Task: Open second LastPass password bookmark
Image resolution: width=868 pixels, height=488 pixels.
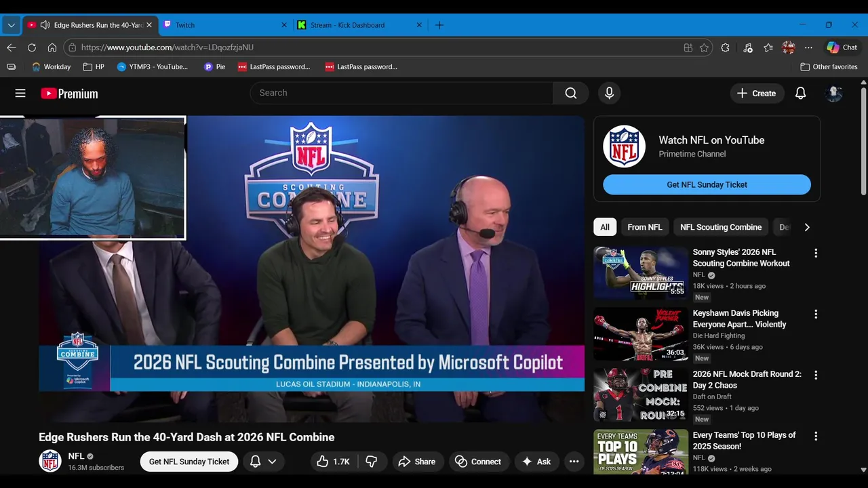Action: tap(361, 66)
